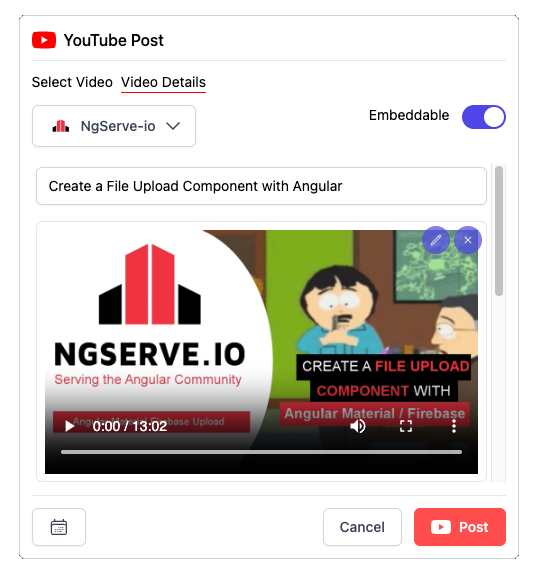
Task: Open the calendar schedule icon button
Action: pos(59,527)
